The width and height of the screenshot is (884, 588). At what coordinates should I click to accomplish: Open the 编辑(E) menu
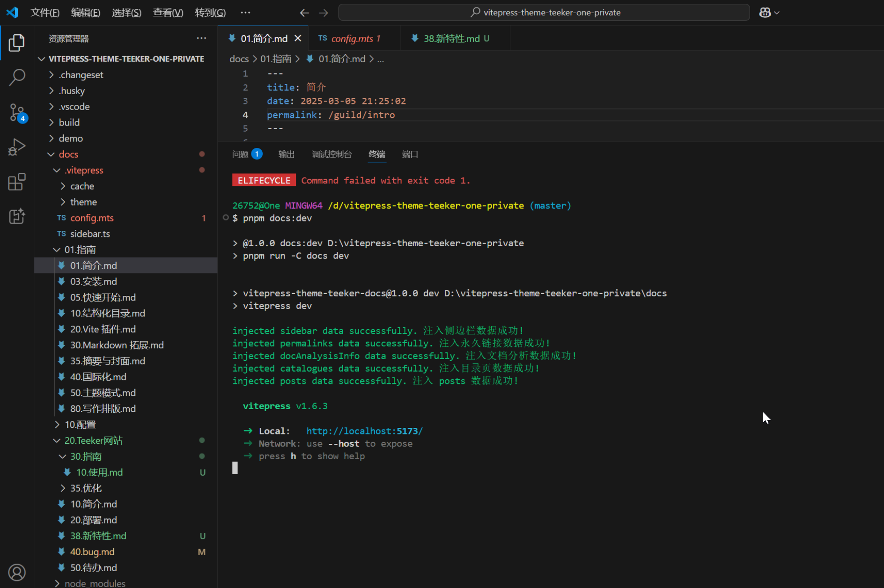(86, 13)
